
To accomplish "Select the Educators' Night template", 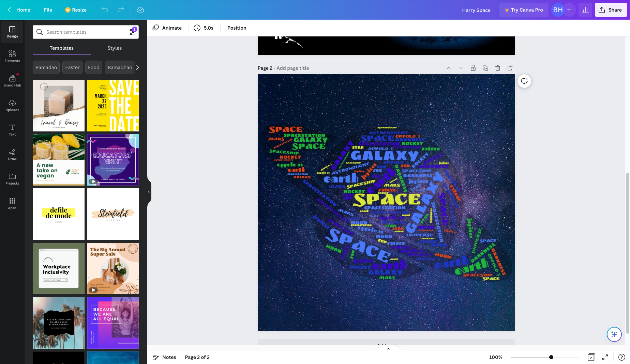I will (113, 160).
